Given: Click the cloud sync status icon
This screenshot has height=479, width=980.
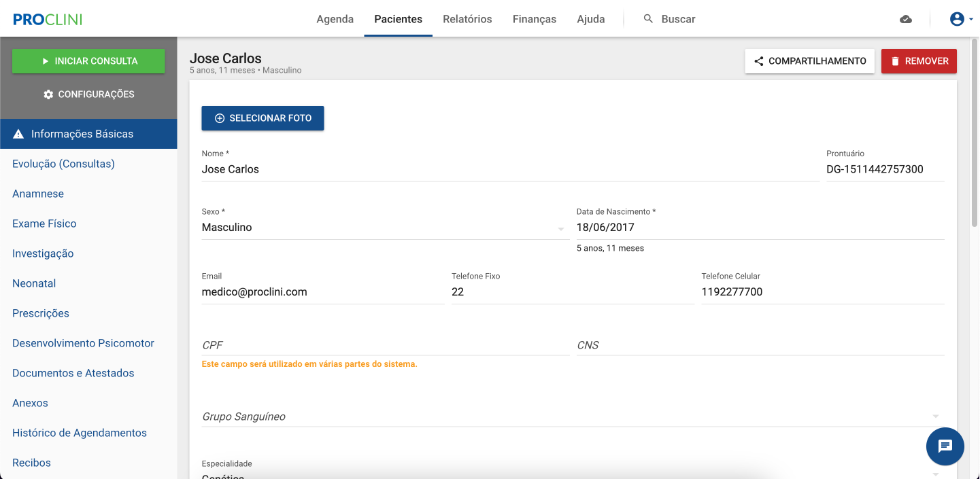Looking at the screenshot, I should pyautogui.click(x=905, y=19).
